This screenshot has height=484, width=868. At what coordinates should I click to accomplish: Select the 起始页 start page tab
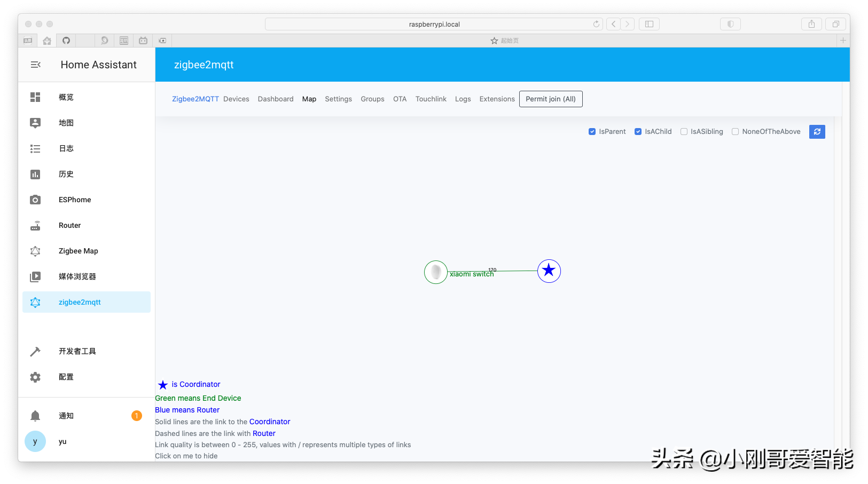click(x=504, y=41)
